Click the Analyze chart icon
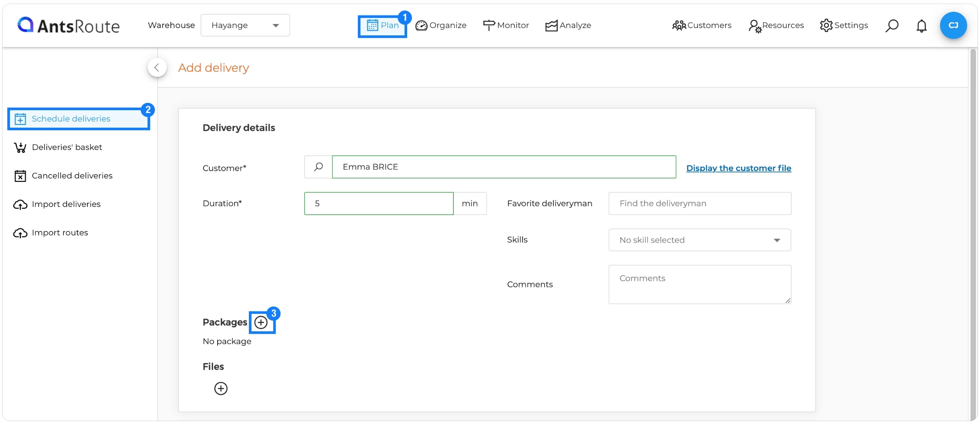 [x=551, y=26]
